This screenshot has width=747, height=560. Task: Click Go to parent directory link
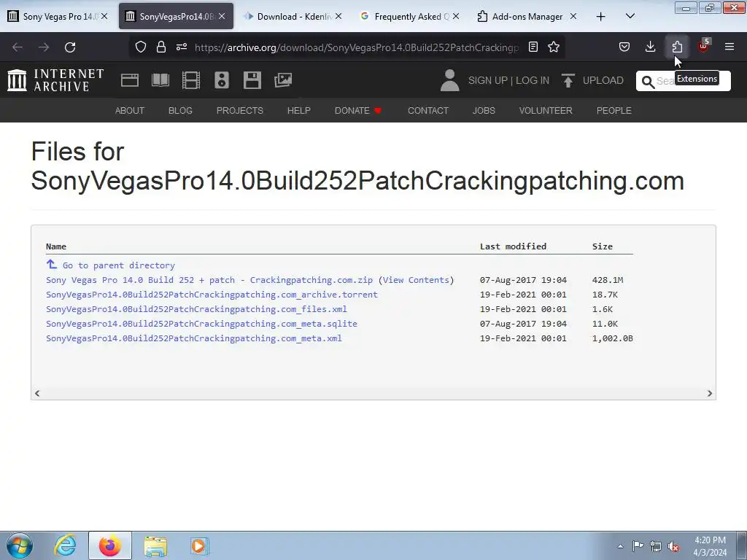click(x=119, y=265)
